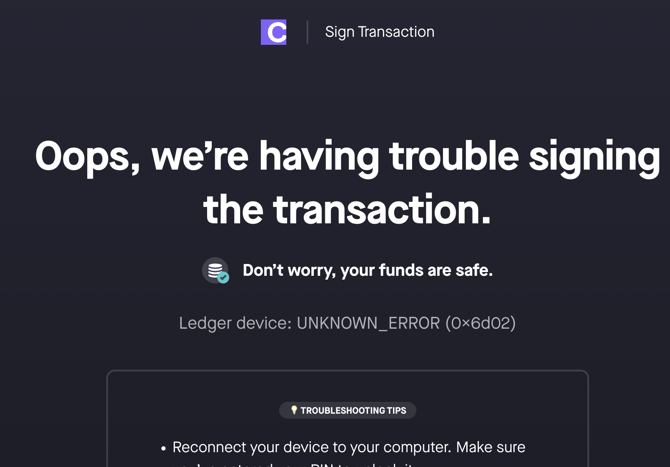Click "the transaction." heading line
670x467 pixels.
click(x=347, y=209)
